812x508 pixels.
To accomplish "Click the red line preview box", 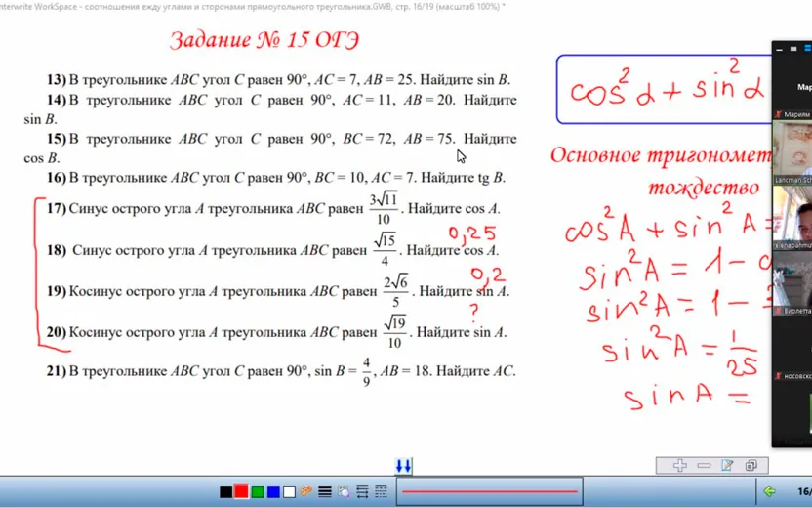I will 489,491.
